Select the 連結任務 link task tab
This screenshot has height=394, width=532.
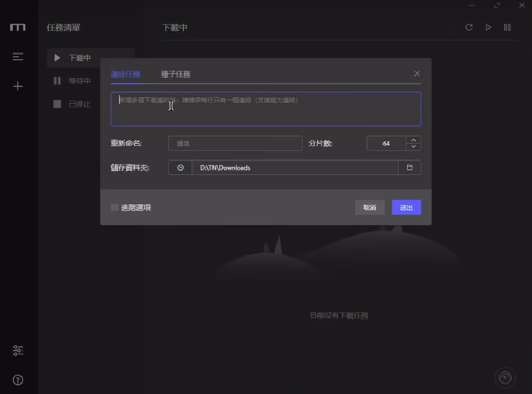click(x=125, y=74)
